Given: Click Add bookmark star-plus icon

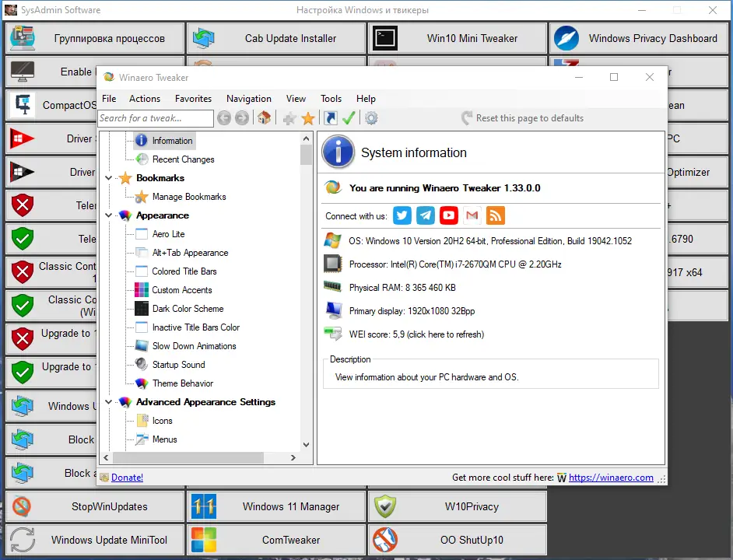Looking at the screenshot, I should point(289,118).
